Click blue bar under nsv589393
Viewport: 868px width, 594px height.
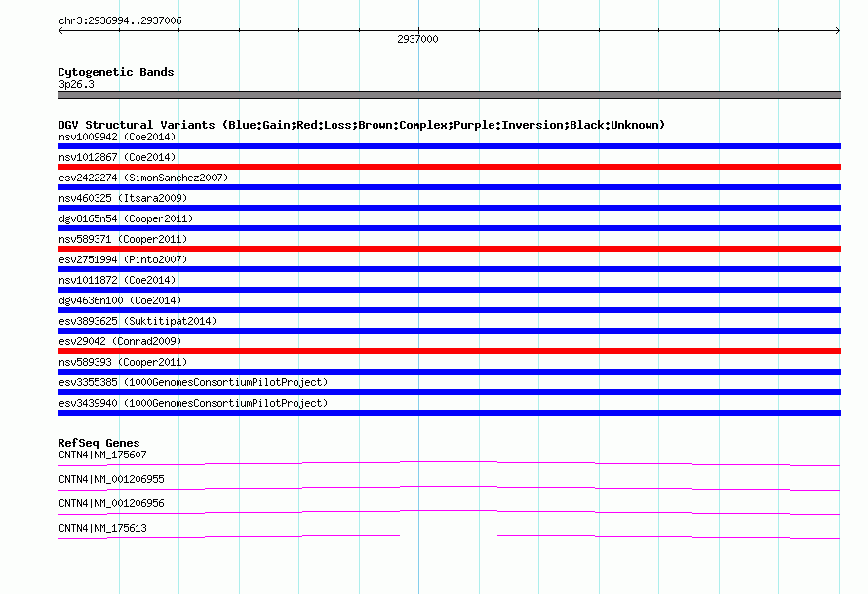tap(449, 372)
